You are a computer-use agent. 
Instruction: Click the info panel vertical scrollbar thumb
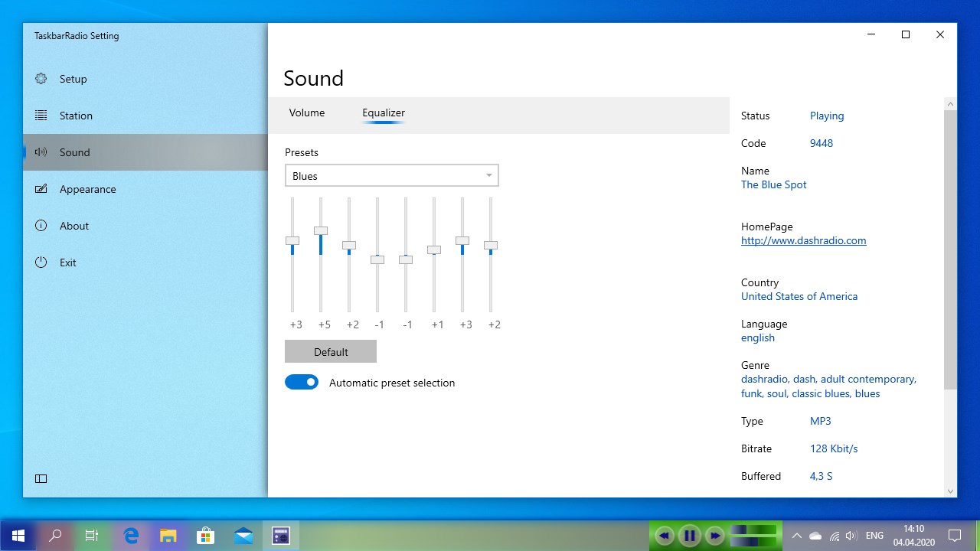[951, 249]
